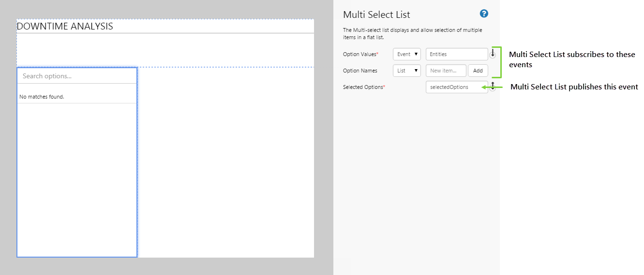This screenshot has height=275, width=644.
Task: Open help for Multi Select List
Action: [x=483, y=14]
